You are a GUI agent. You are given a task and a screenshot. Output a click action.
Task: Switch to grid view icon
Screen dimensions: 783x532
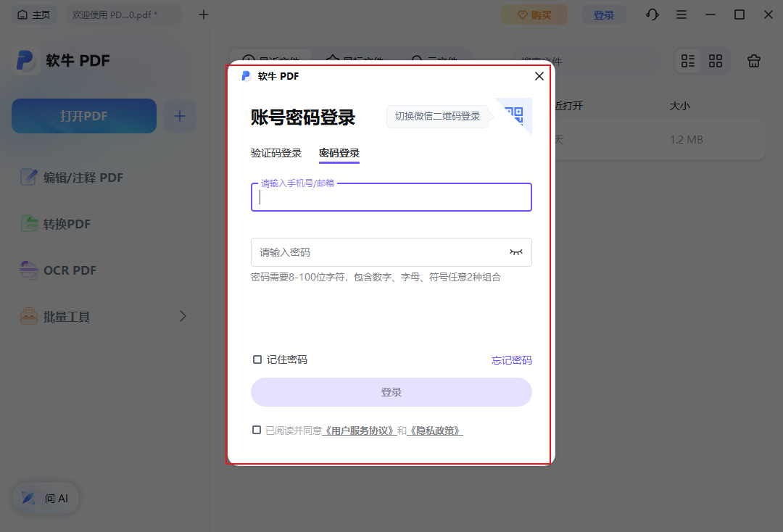(716, 61)
